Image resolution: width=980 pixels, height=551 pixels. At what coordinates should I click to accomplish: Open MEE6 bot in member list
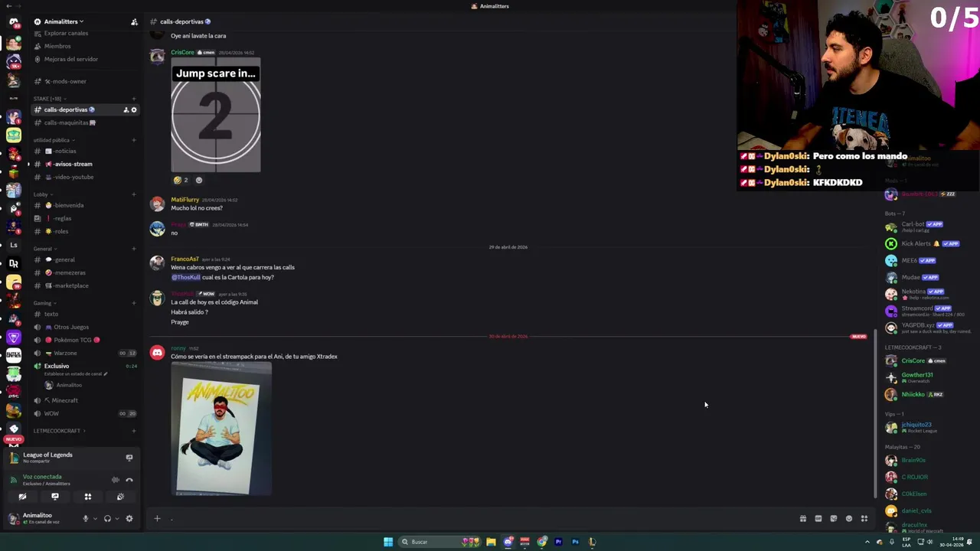click(x=929, y=260)
